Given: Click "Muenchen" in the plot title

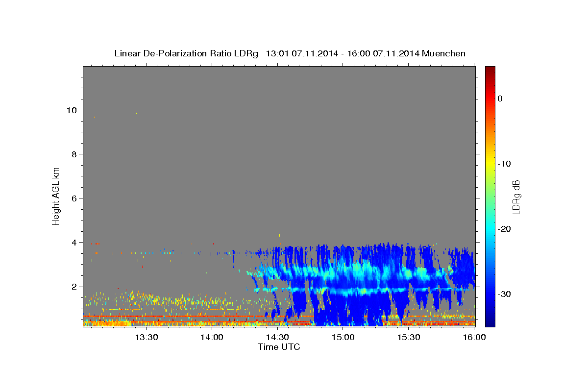Looking at the screenshot, I should 443,53.
